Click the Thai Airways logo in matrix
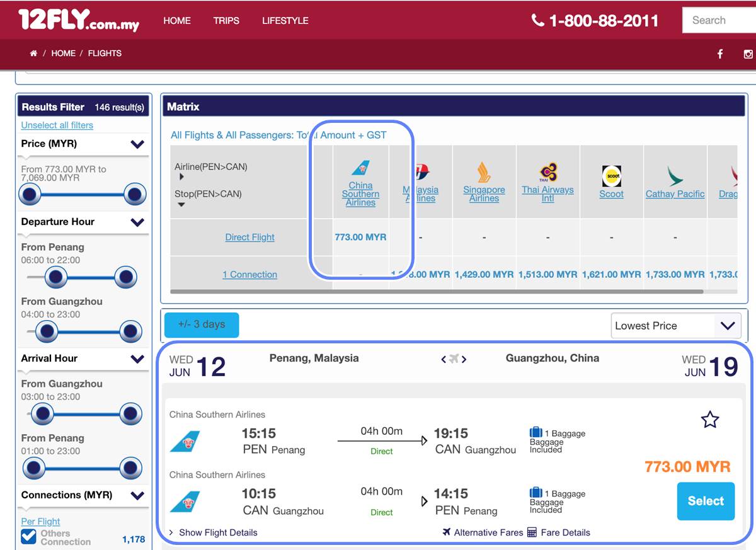The height and width of the screenshot is (550, 756). point(548,173)
